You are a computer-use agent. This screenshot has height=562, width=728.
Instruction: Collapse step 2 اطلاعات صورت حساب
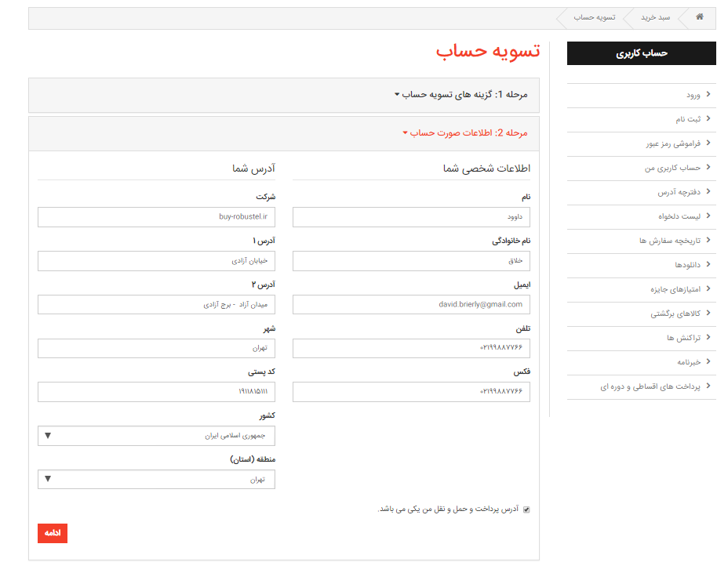point(467,133)
